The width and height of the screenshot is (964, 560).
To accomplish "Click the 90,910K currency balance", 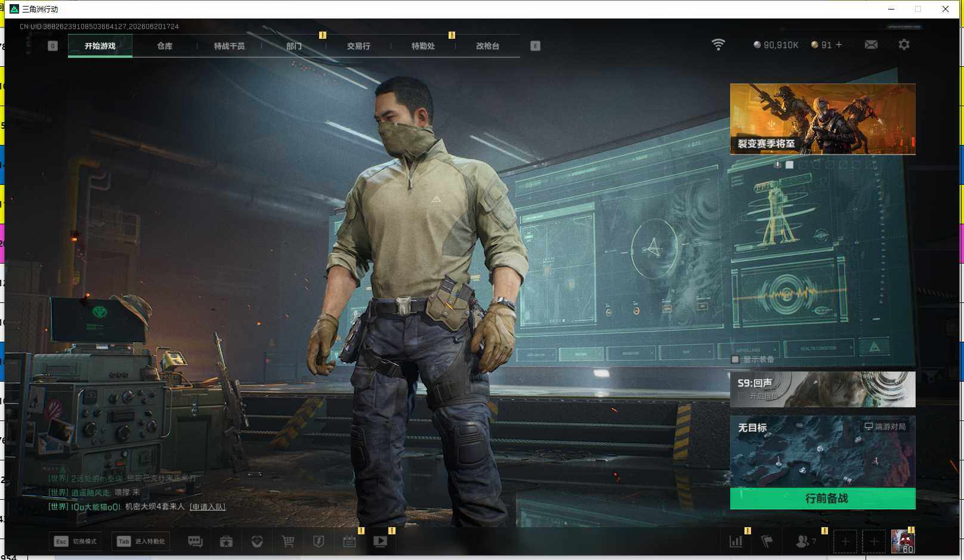I will pos(775,45).
